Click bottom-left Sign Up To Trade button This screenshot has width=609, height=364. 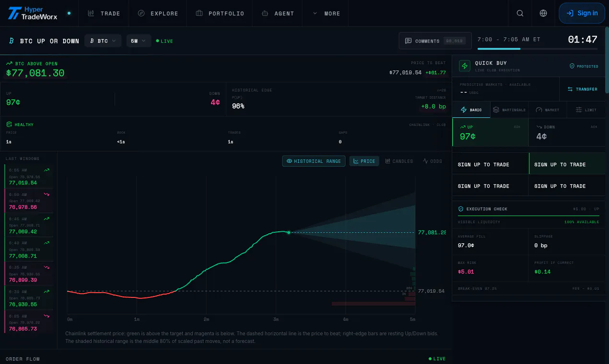click(x=490, y=185)
